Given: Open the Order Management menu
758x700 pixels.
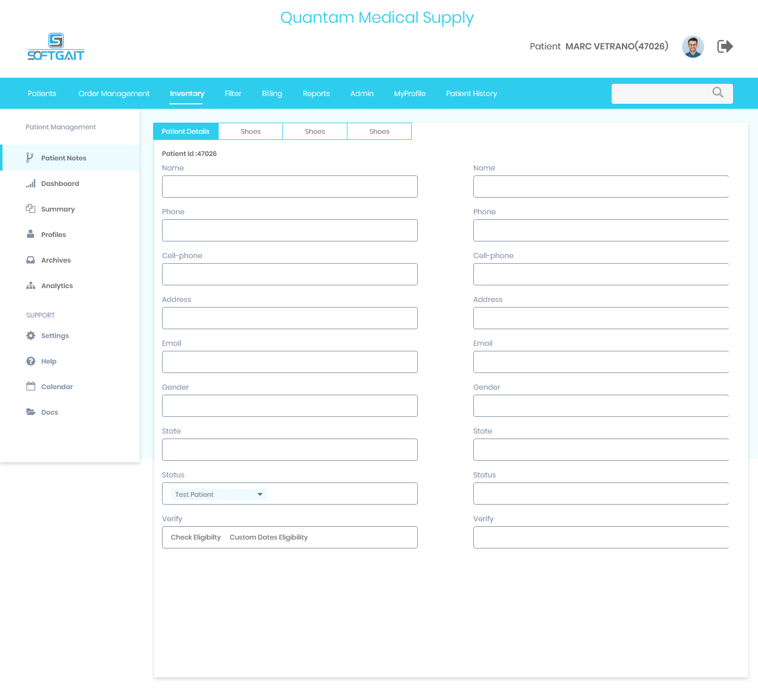Looking at the screenshot, I should pos(114,93).
